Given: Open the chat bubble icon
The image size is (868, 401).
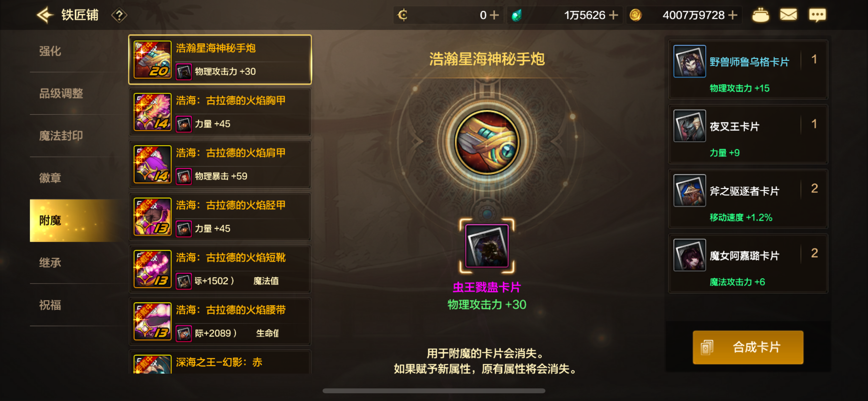Looking at the screenshot, I should click(817, 15).
